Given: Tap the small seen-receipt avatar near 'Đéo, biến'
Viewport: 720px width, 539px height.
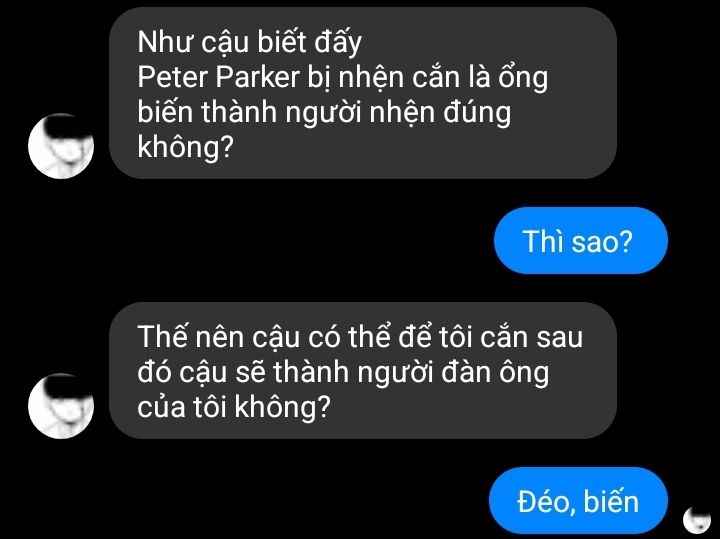Looking at the screenshot, I should 697,520.
